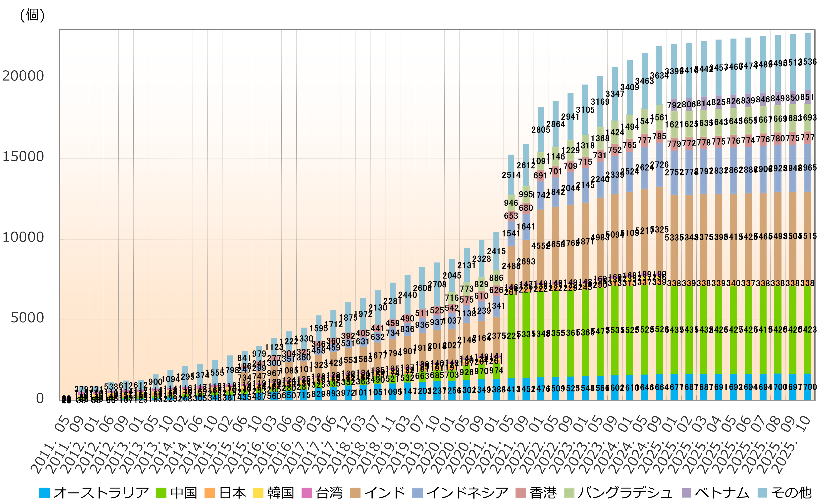The height and width of the screenshot is (504, 827).
Task: Click the 韓国 yellow legend swatch
Action: (x=258, y=493)
